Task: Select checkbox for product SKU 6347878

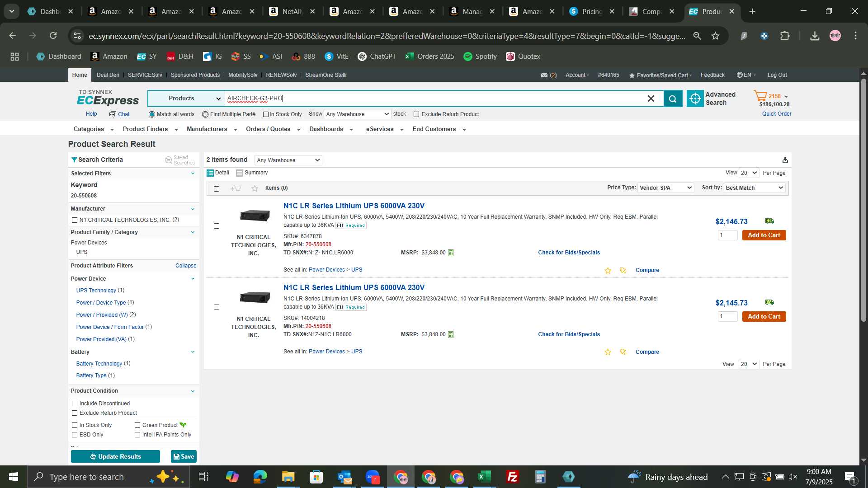Action: click(217, 226)
